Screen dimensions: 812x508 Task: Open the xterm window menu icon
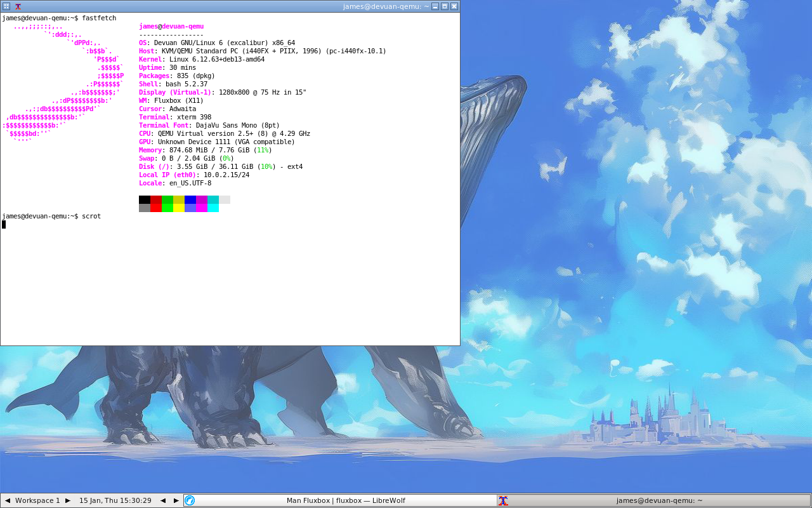[x=18, y=6]
